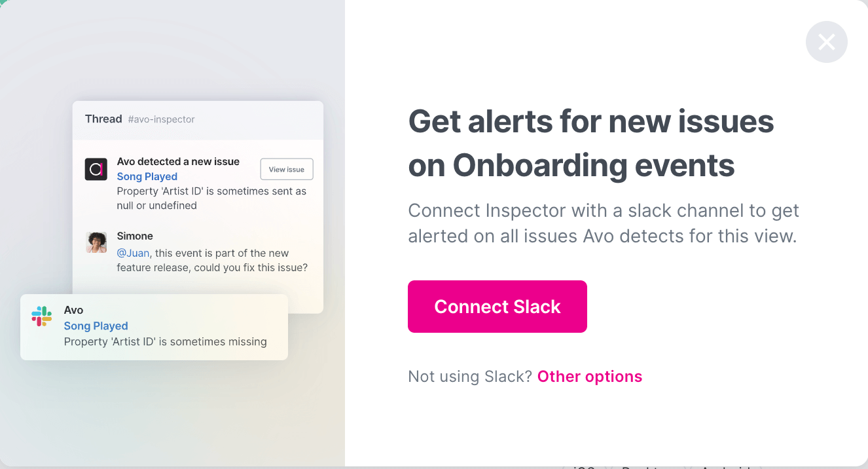The height and width of the screenshot is (469, 868).
Task: Click the artist ID issue description text
Action: click(x=211, y=198)
